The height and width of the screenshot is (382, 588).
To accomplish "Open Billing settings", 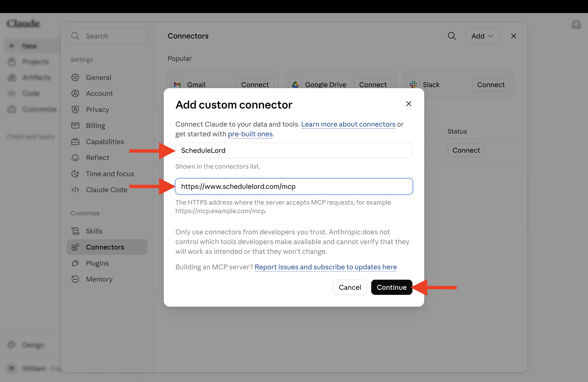I will coord(107,125).
